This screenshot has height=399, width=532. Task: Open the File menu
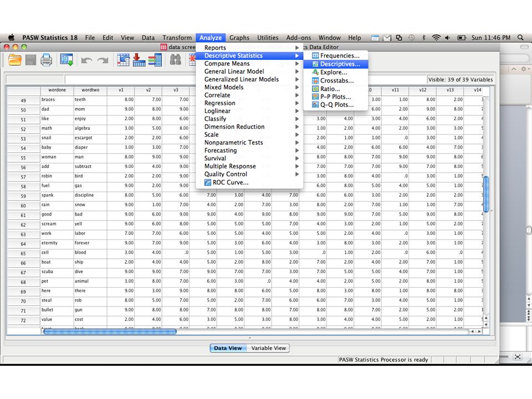tap(90, 38)
